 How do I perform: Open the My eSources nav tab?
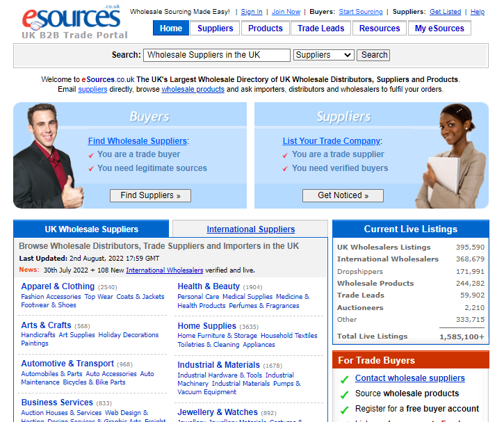coord(439,29)
